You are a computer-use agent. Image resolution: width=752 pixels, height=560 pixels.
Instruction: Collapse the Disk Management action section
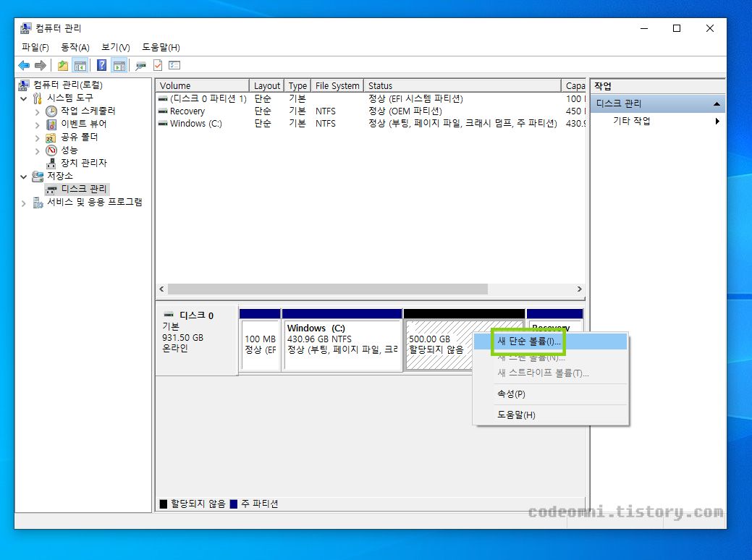click(x=717, y=103)
